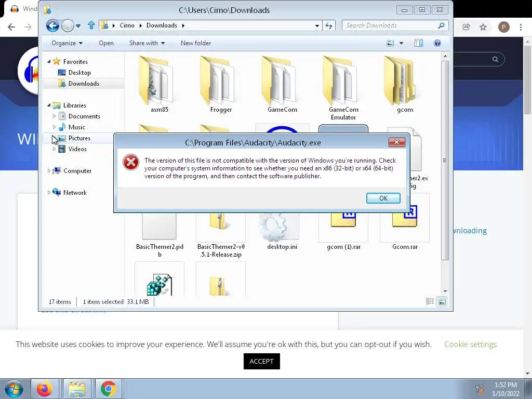
Task: Select the GameCom folder
Action: click(x=282, y=85)
